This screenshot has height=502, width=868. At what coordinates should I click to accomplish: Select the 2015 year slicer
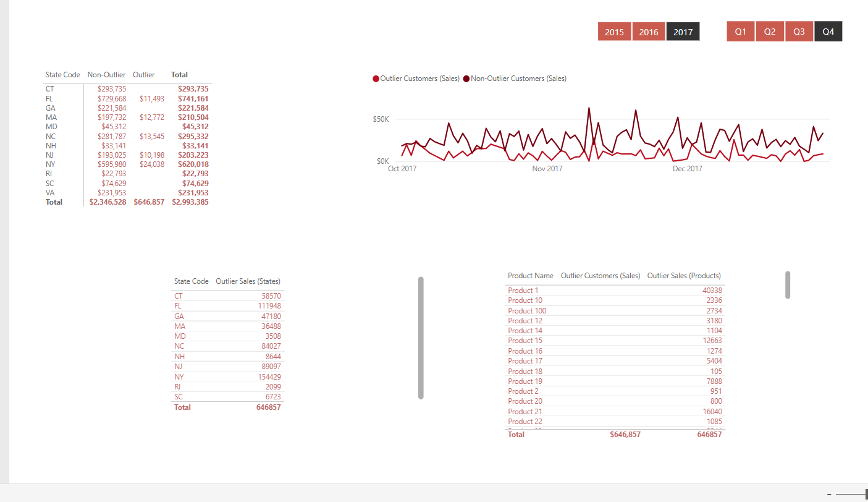click(614, 32)
